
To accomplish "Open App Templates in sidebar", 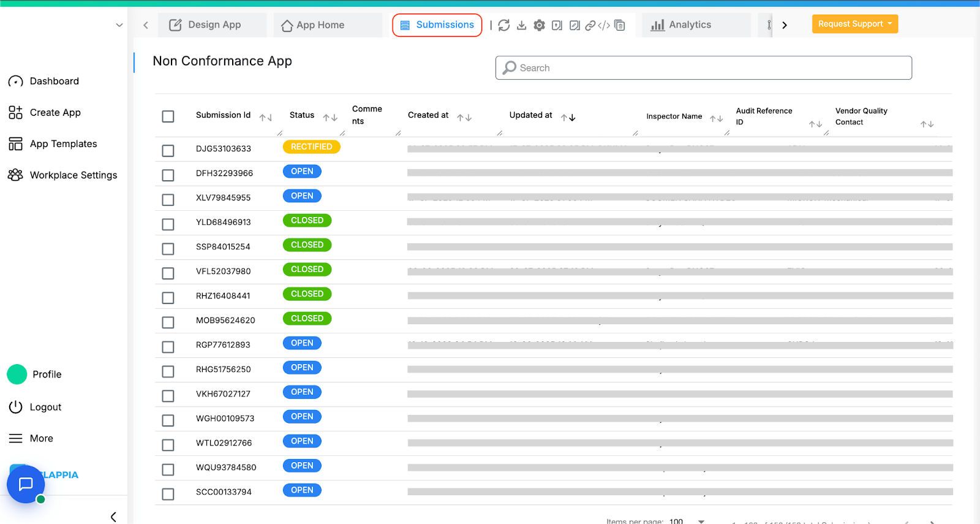I will [53, 144].
